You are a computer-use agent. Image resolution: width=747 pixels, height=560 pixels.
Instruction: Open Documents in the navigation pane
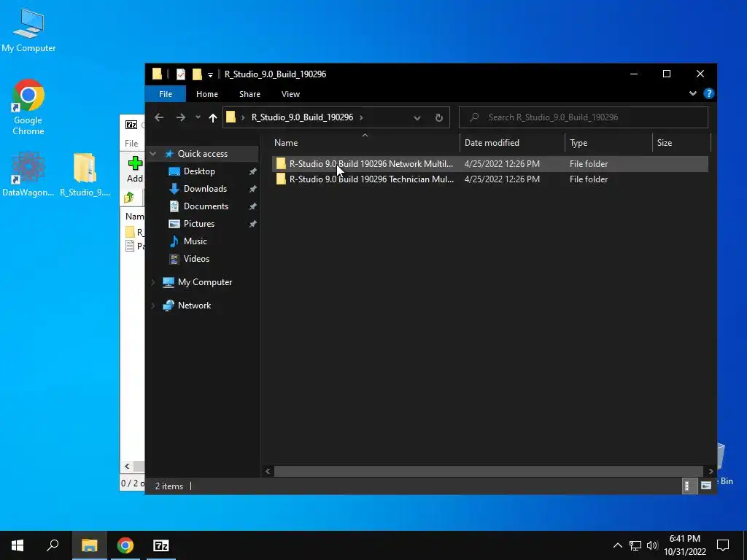click(x=206, y=206)
